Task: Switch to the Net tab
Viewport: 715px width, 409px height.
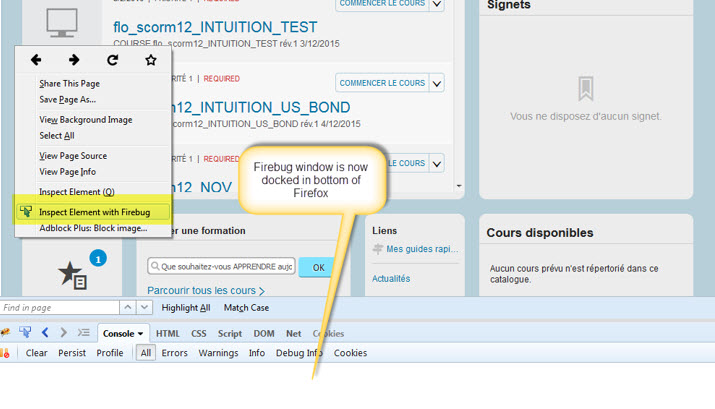Action: point(294,334)
